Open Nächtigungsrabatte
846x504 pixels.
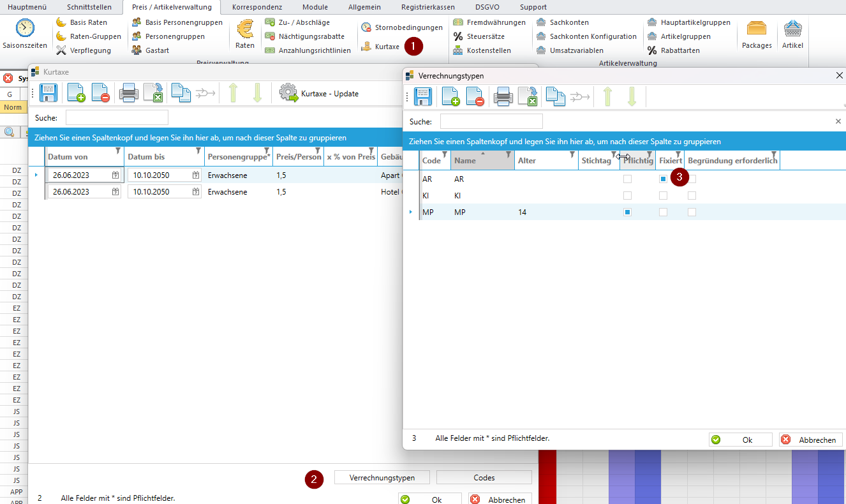[304, 36]
